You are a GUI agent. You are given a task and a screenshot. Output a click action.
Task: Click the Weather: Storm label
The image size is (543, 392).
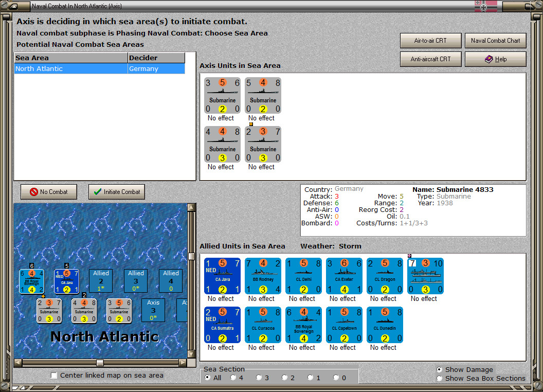pos(331,246)
